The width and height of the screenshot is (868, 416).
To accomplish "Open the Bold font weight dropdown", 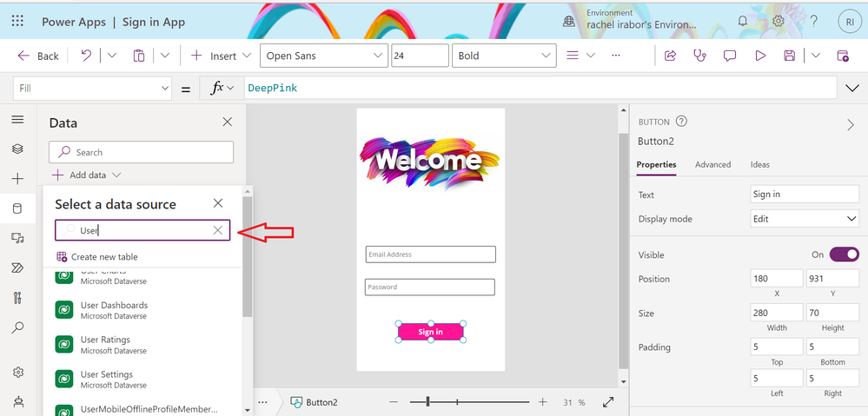I will pos(504,56).
